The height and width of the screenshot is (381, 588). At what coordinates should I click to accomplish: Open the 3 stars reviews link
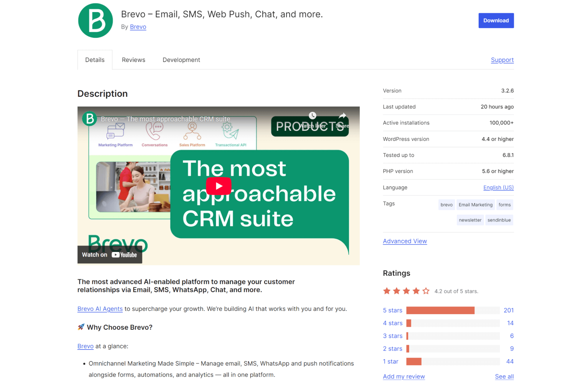pyautogui.click(x=392, y=336)
